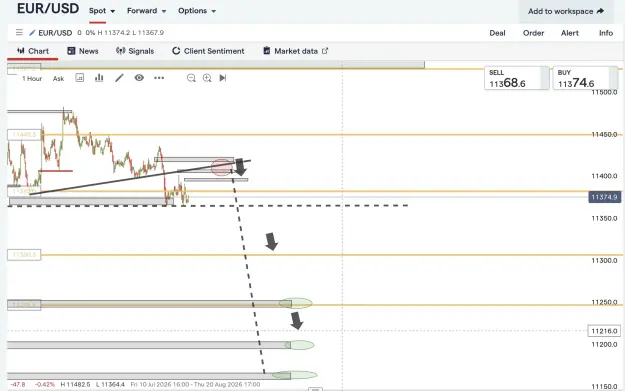
Task: Zoom out the chart with magnifier minus
Action: [191, 78]
